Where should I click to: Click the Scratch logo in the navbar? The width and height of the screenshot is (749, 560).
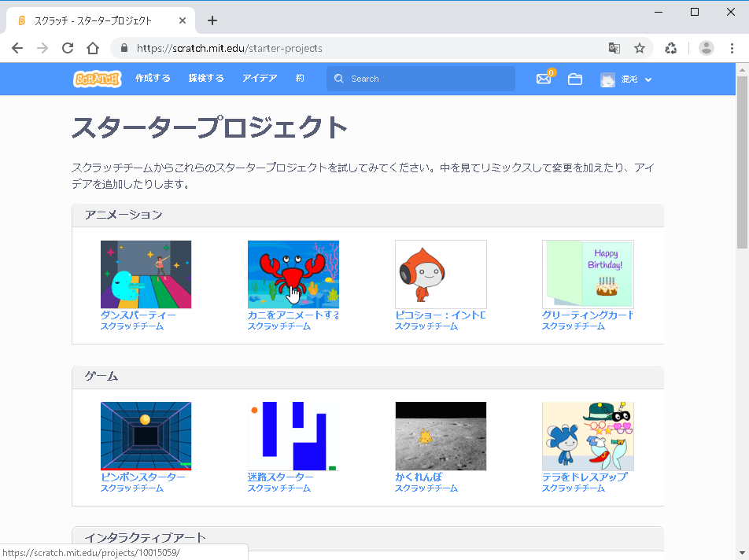(x=97, y=79)
